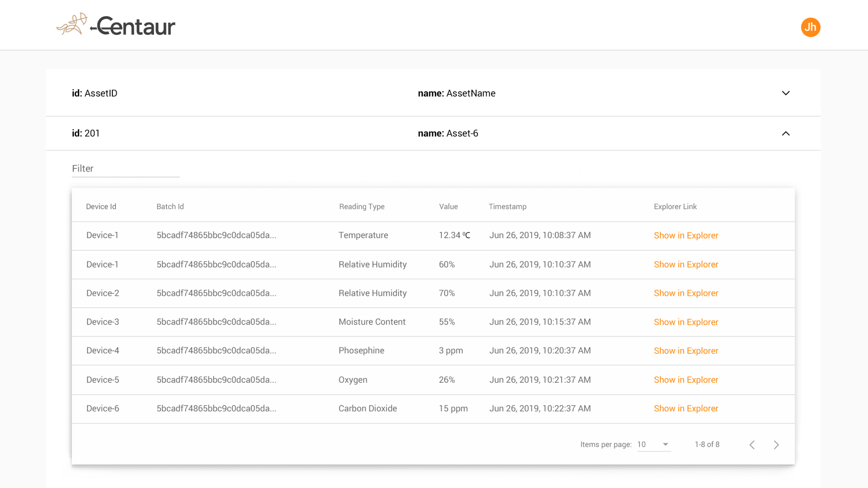This screenshot has height=488, width=868.
Task: Show Moisture Content reading in Explorer
Action: (x=685, y=322)
